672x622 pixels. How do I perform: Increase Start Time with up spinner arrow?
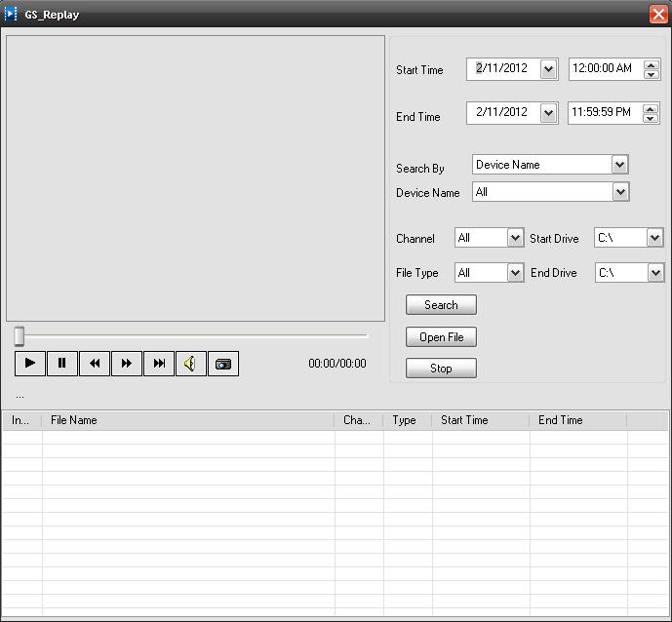pos(652,63)
